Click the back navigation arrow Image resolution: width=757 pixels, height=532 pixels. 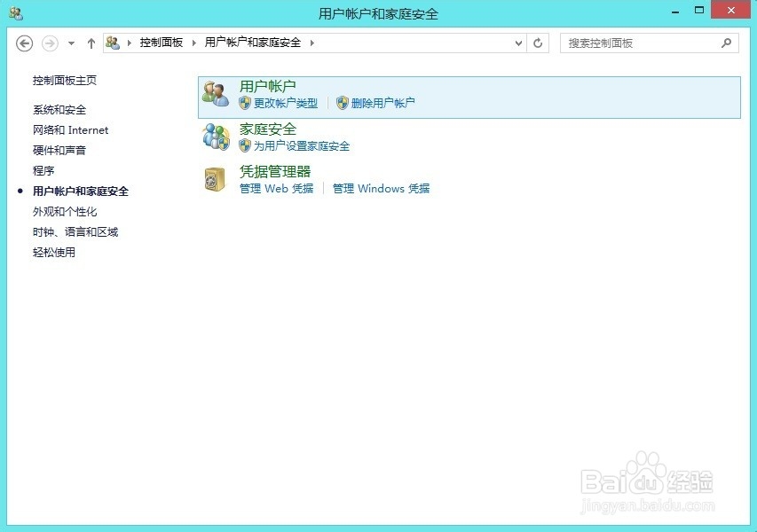[24, 43]
